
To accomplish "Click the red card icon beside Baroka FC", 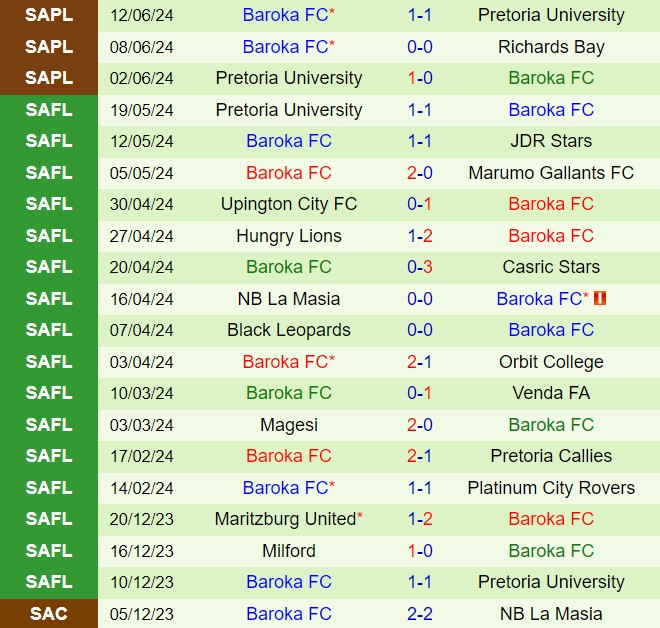I will [601, 298].
